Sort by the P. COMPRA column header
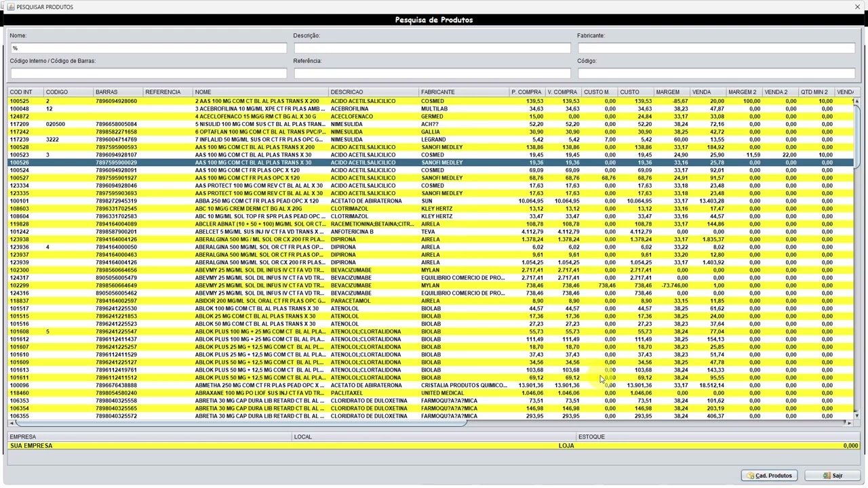Viewport: 868px width, 488px height. 527,92
